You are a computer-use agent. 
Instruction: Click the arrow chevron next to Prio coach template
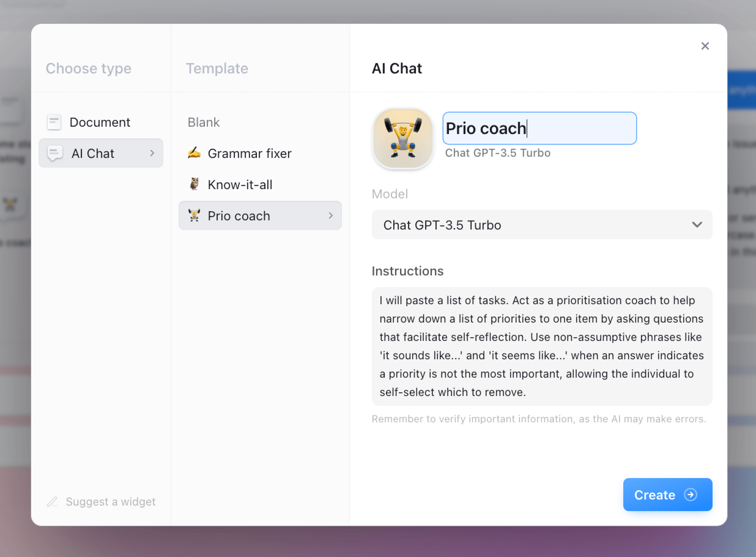331,216
